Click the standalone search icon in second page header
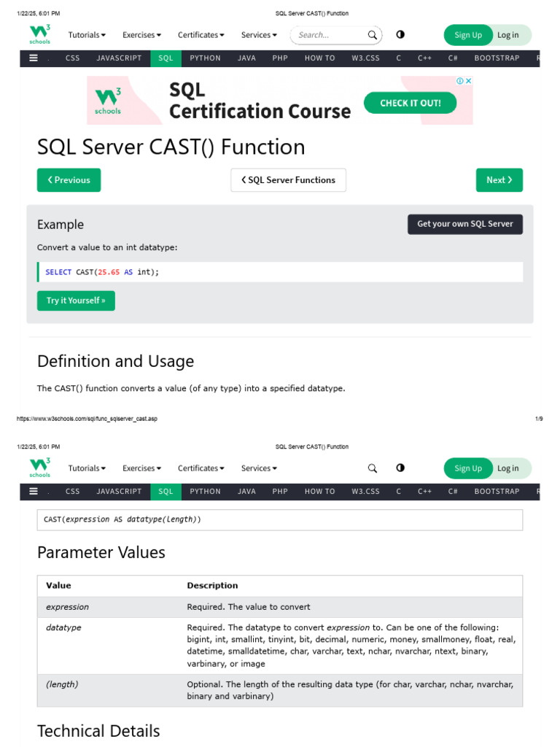Image resolution: width=560 pixels, height=747 pixels. tap(372, 468)
